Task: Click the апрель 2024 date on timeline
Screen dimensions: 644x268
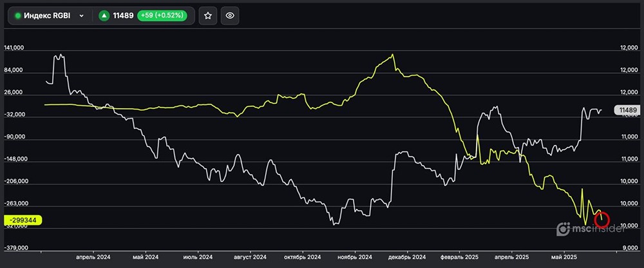Action: click(93, 256)
